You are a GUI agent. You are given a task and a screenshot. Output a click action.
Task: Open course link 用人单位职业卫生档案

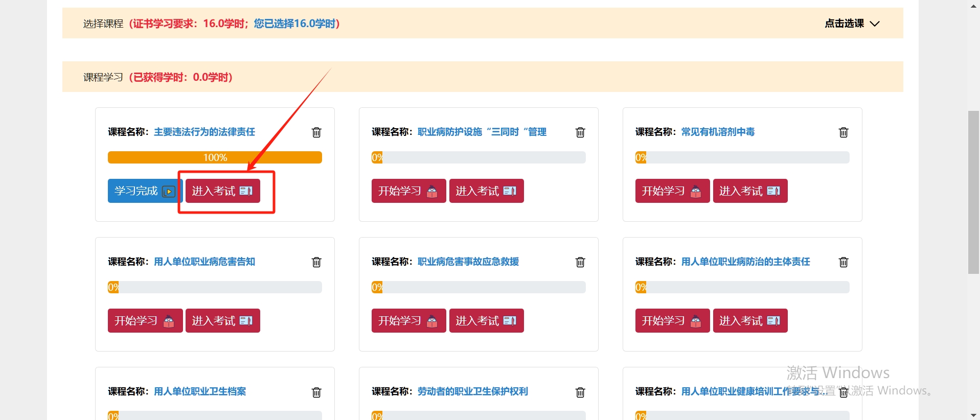pos(200,391)
